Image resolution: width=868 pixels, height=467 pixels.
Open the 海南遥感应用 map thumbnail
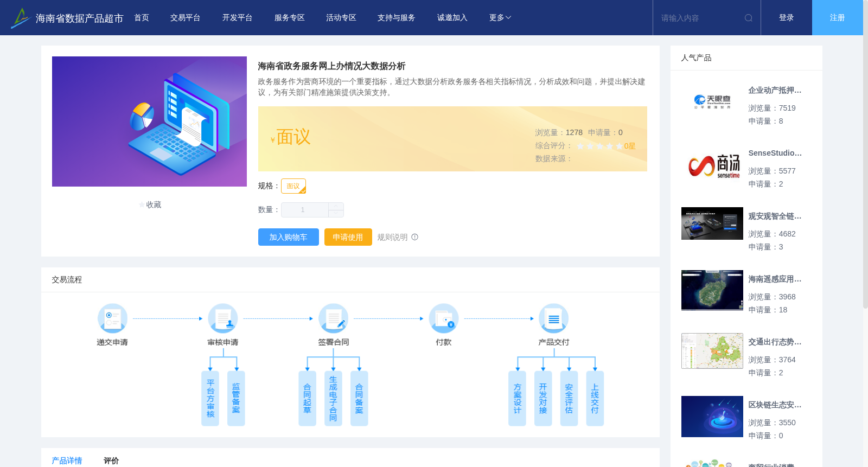(x=712, y=290)
